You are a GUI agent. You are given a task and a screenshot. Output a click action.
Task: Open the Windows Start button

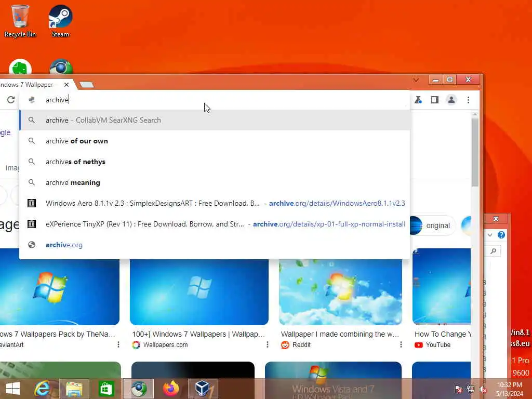click(13, 389)
